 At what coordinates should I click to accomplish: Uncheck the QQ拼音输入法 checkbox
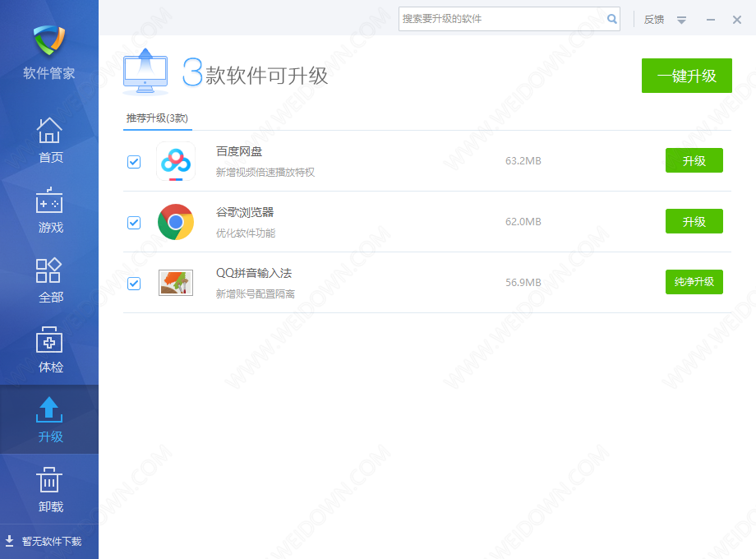134,284
